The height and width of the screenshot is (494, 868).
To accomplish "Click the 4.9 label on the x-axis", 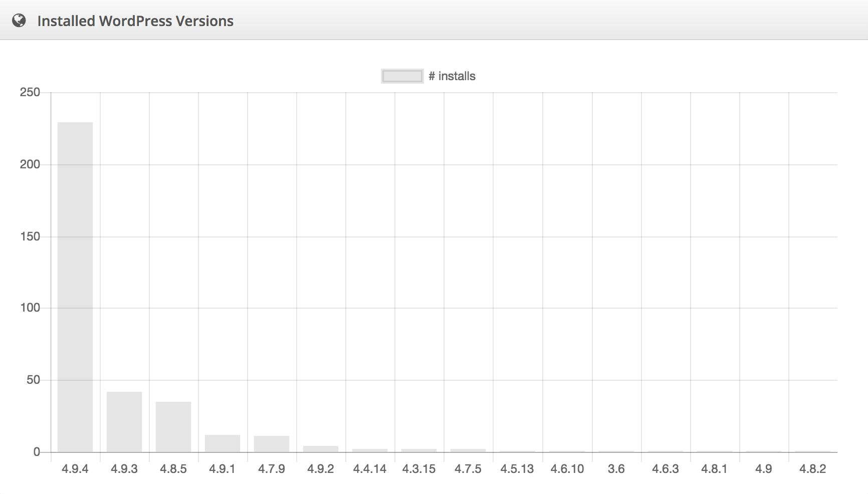I will [x=764, y=469].
